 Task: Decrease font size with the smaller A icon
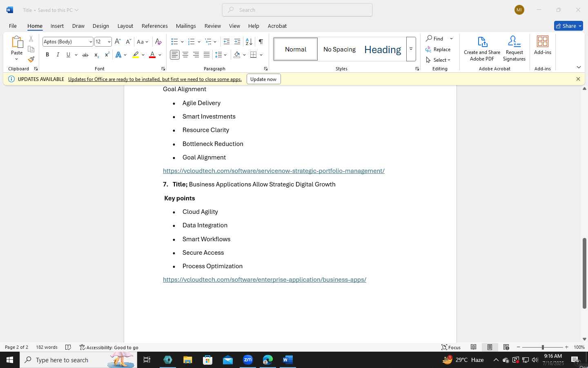[128, 42]
